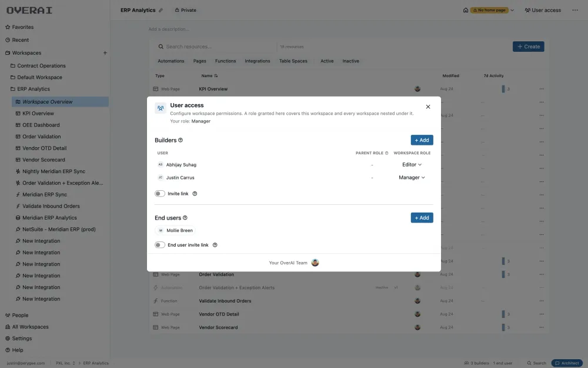The height and width of the screenshot is (368, 588).
Task: Open NetSuite - Meridian ERP (prod) integration
Action: pyautogui.click(x=59, y=230)
